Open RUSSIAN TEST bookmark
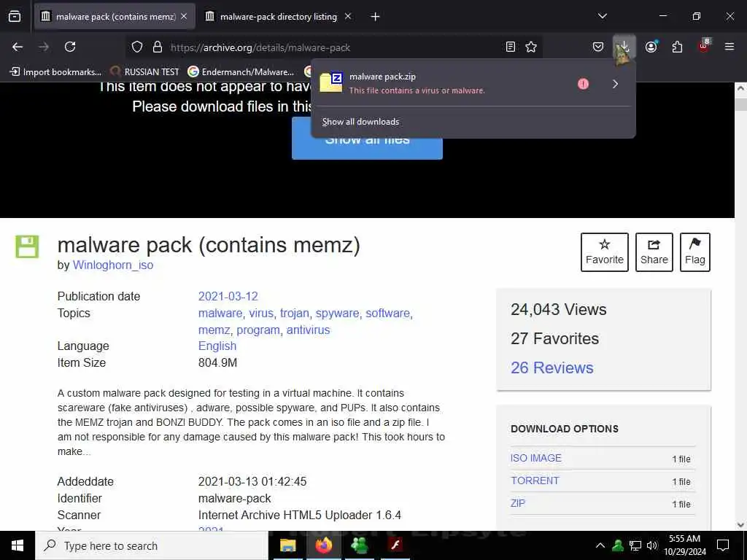 (x=145, y=72)
